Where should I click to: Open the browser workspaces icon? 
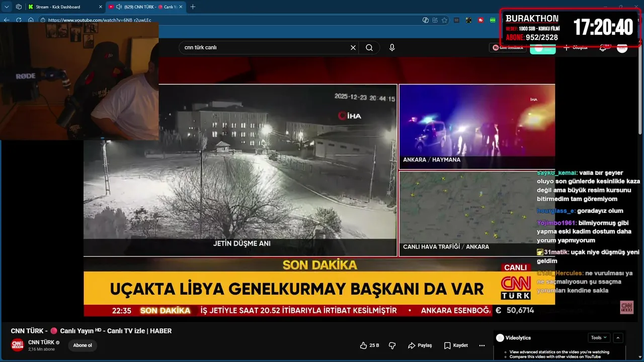pos(19,7)
